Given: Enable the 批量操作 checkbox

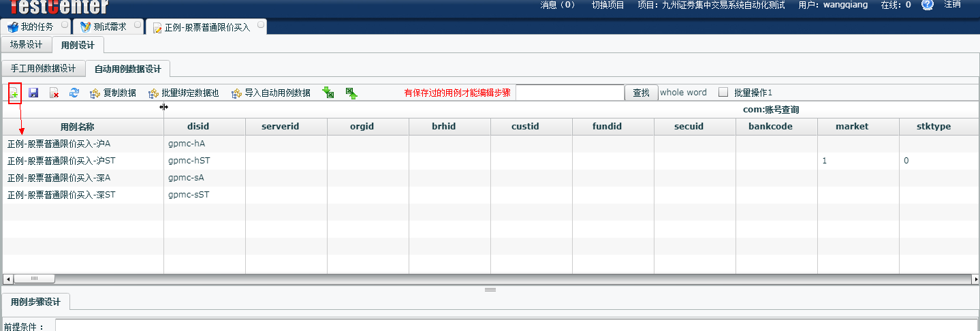Looking at the screenshot, I should point(723,93).
